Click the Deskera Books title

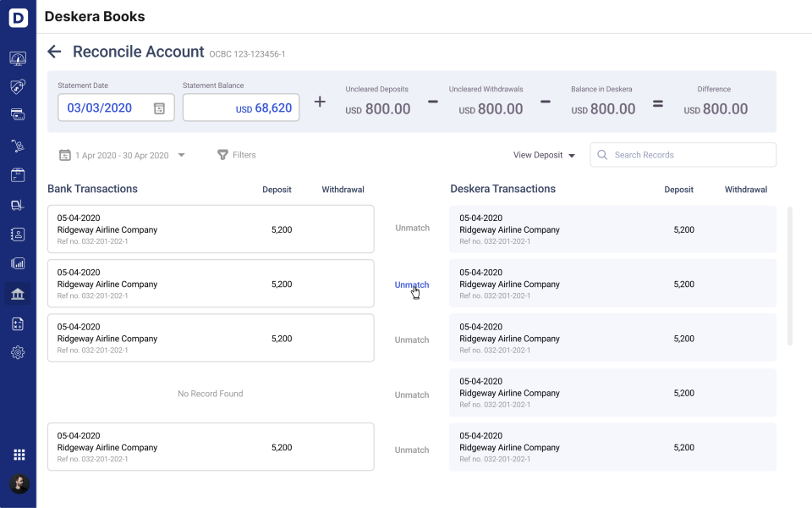[95, 17]
